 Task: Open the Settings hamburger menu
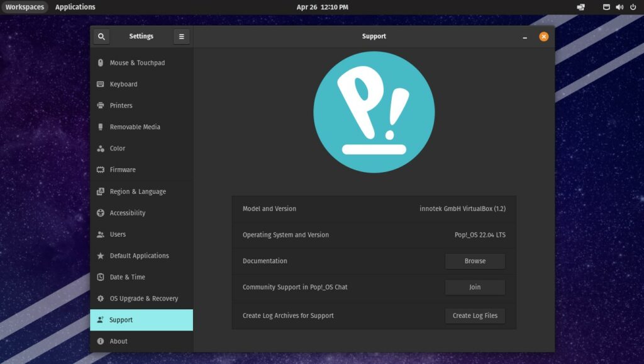[181, 37]
